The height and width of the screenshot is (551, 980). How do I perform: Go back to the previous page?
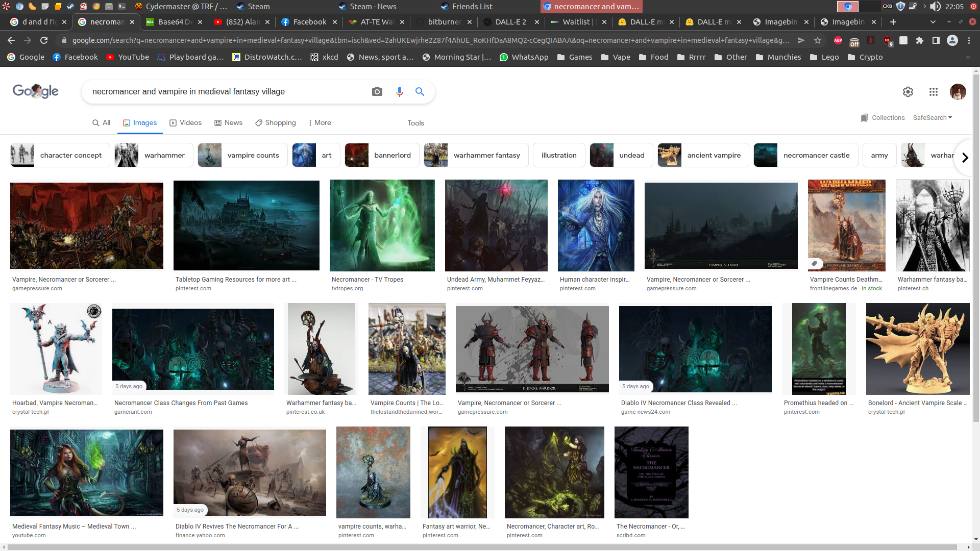[11, 40]
